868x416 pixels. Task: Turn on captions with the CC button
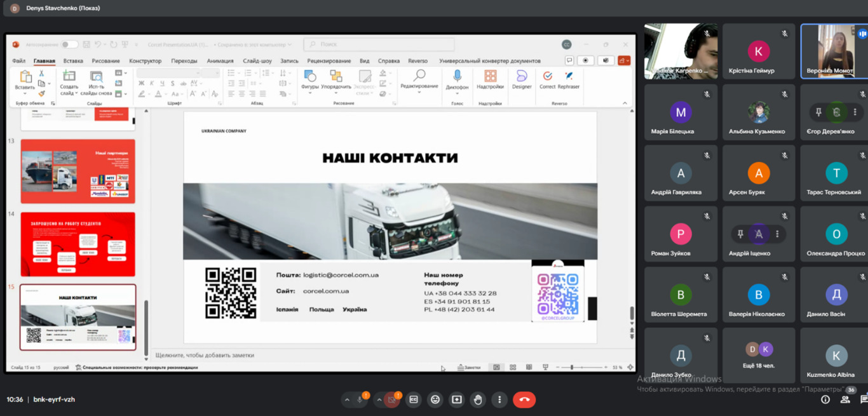point(414,399)
